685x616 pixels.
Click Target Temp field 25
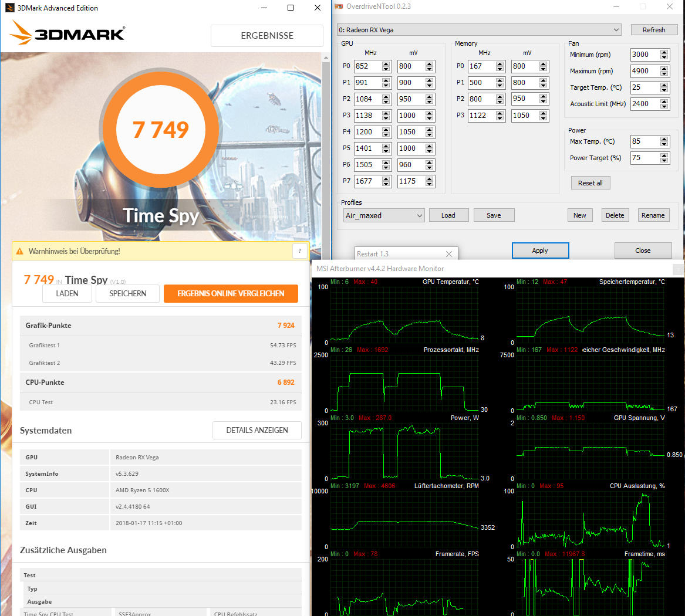[645, 87]
